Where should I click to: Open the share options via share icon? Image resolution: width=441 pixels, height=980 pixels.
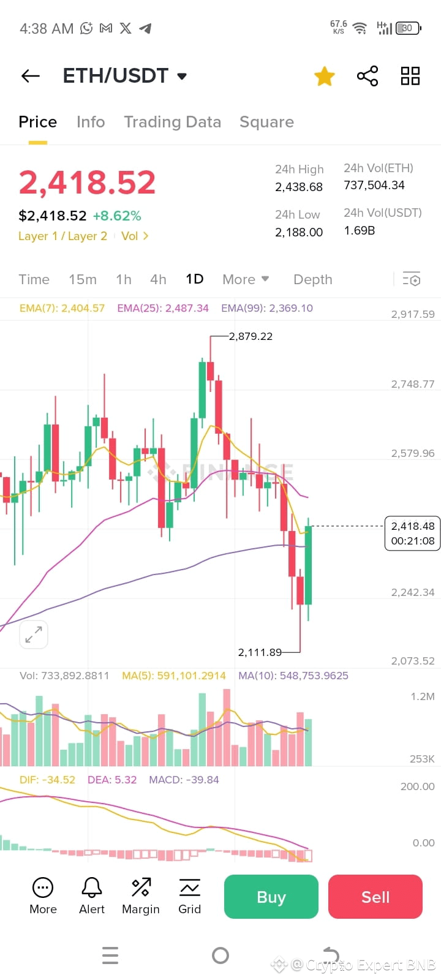(367, 76)
